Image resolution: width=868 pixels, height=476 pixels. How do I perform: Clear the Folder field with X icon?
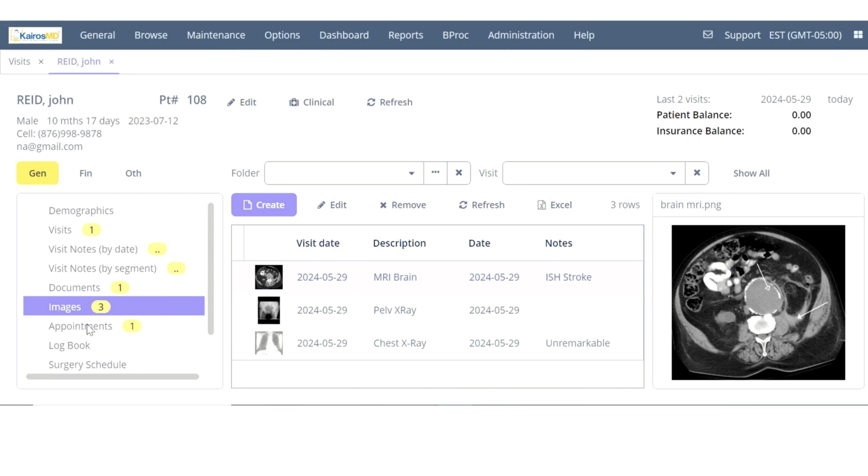[x=459, y=173]
